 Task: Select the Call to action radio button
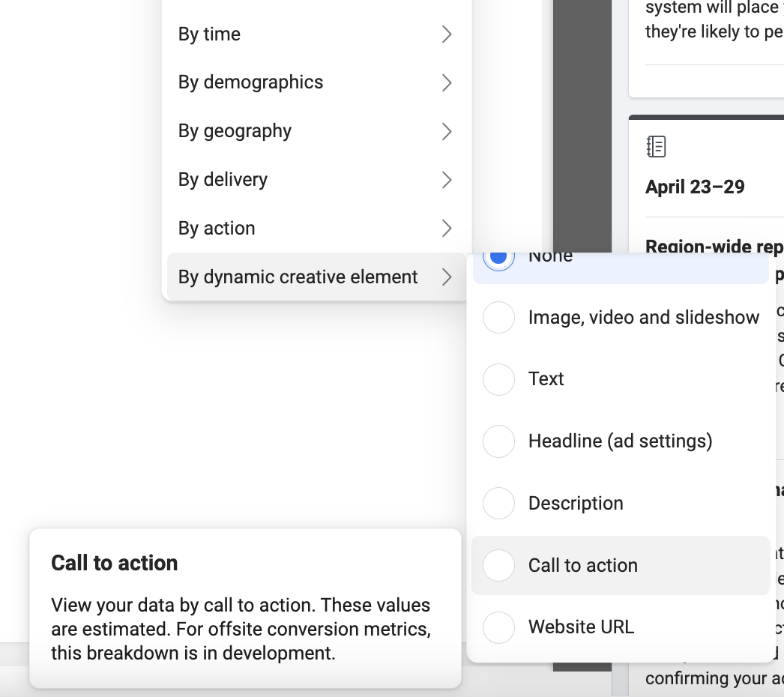coord(498,566)
